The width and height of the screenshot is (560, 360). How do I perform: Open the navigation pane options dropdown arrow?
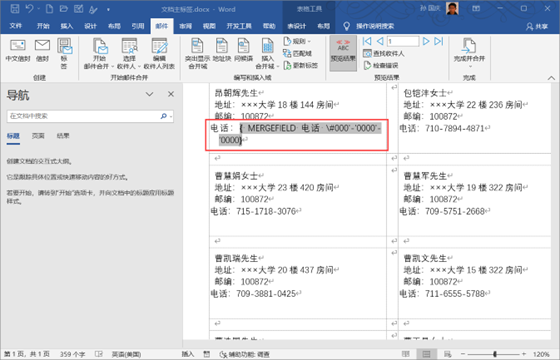(150, 94)
